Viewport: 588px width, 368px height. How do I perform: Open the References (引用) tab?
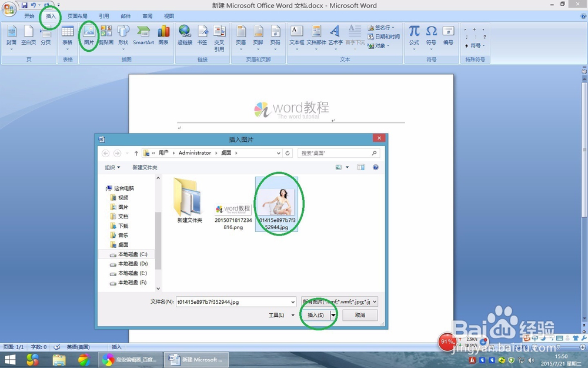104,16
